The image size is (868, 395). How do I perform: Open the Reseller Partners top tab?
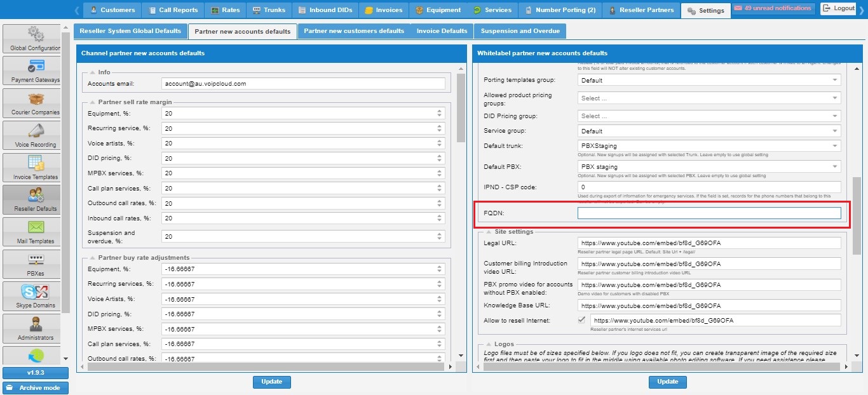tap(641, 10)
